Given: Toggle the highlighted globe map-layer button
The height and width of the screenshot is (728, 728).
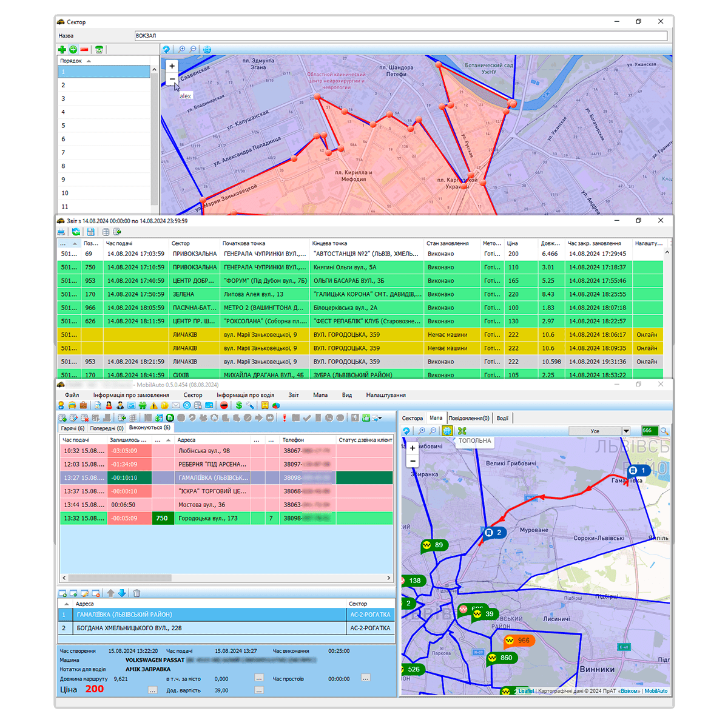Looking at the screenshot, I should pyautogui.click(x=447, y=431).
